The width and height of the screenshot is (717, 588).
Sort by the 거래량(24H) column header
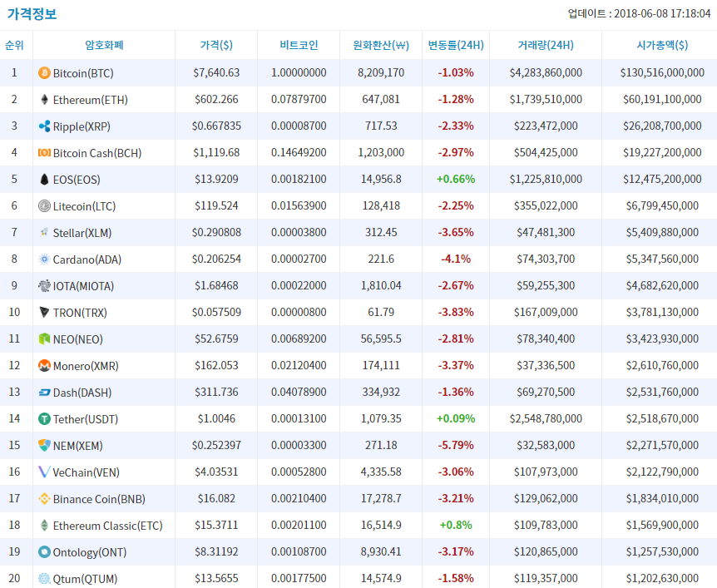pyautogui.click(x=546, y=45)
